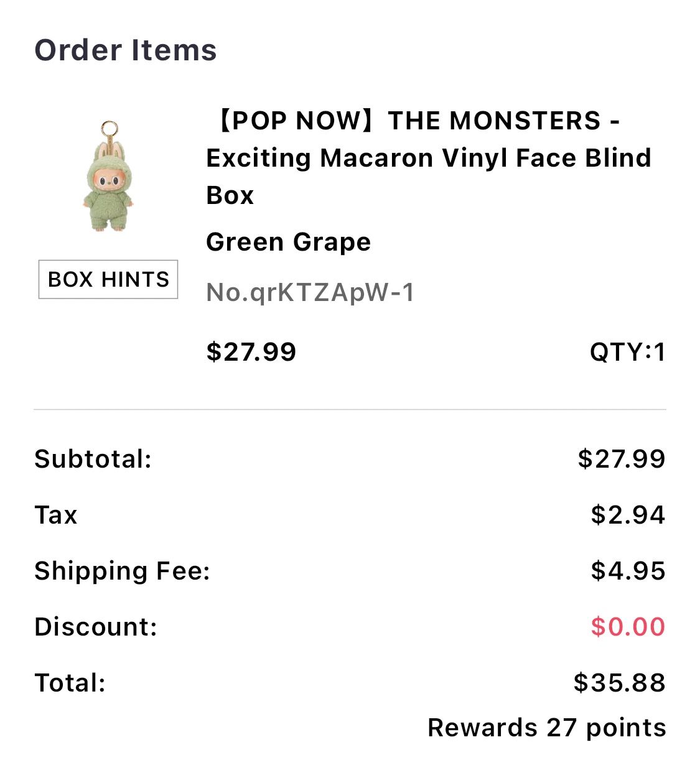Image resolution: width=700 pixels, height=773 pixels.
Task: Tap the subtotal amount beside Subtotal
Action: [x=621, y=459]
